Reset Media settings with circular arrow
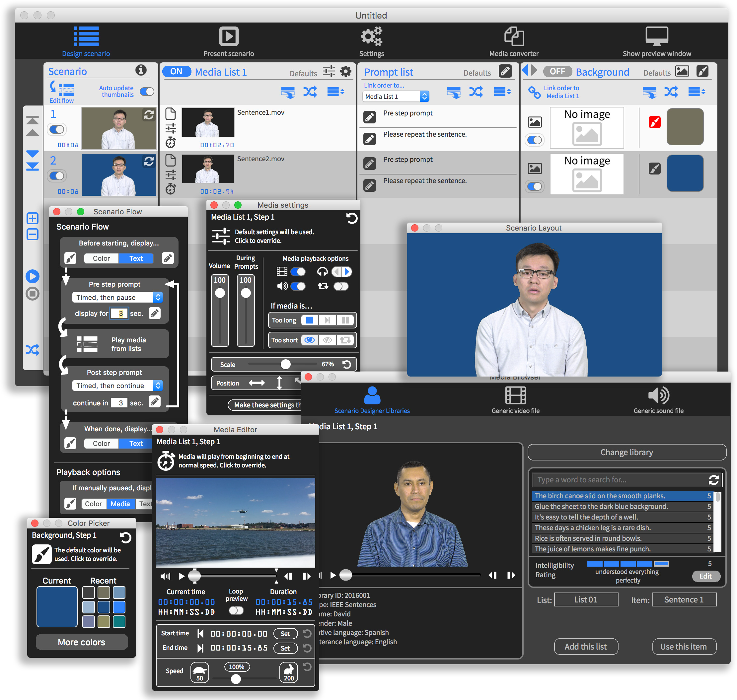737x700 pixels. click(351, 218)
